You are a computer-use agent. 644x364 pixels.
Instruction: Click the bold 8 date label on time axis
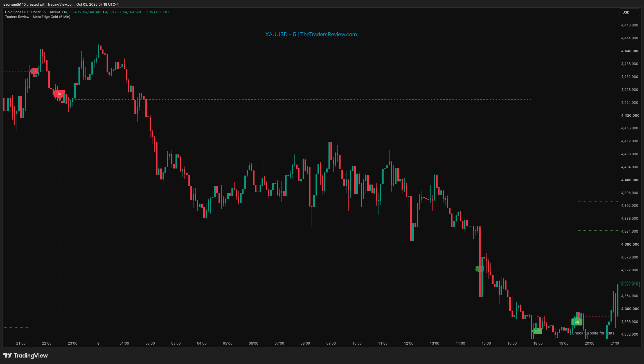click(98, 343)
